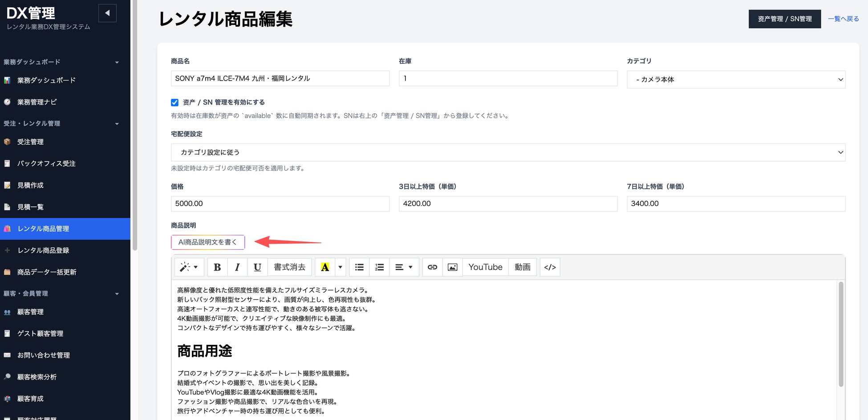Click the 商品名 input field
The width and height of the screenshot is (868, 420).
pyautogui.click(x=280, y=78)
